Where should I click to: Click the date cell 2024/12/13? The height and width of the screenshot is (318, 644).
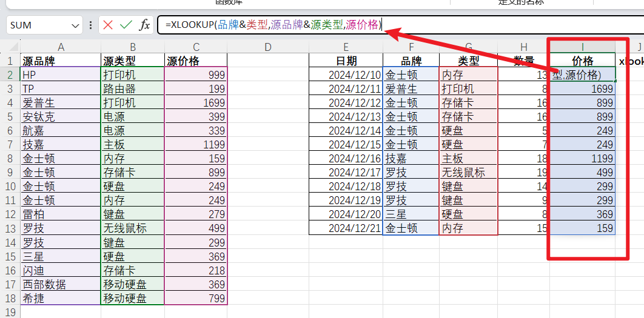[x=346, y=116]
